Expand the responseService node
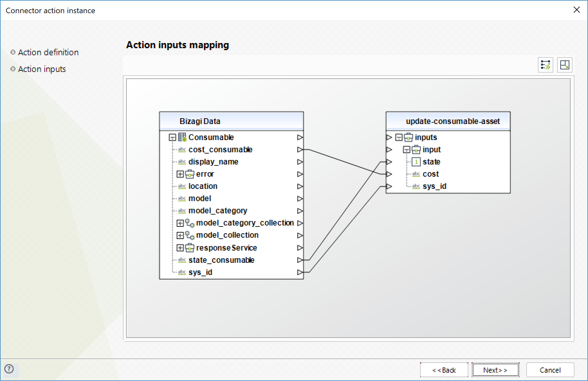 coord(180,248)
